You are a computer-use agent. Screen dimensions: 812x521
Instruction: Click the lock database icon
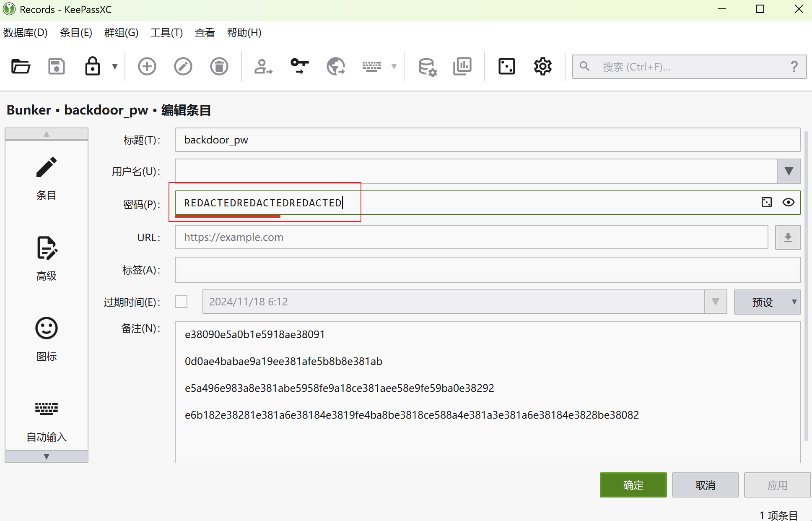click(x=92, y=66)
